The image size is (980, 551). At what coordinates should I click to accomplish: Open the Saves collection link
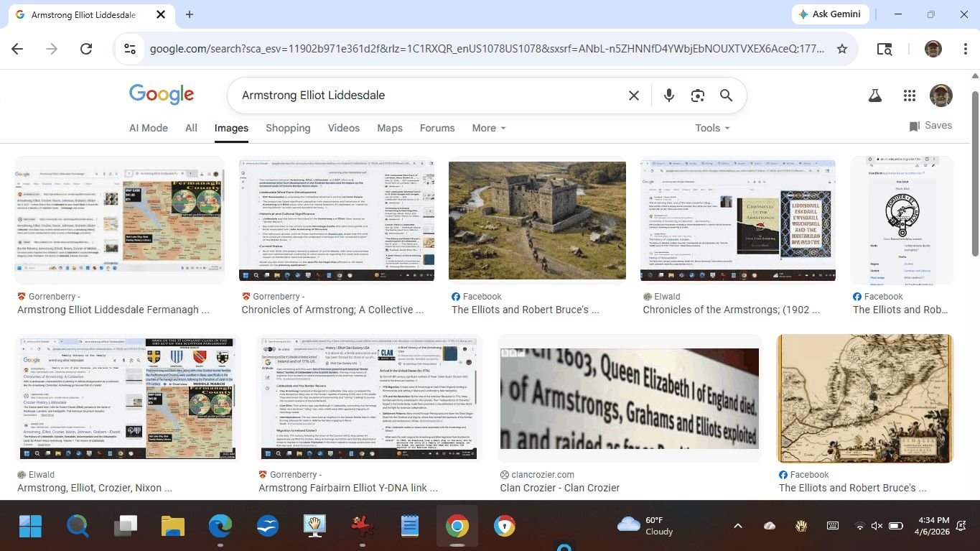click(930, 126)
